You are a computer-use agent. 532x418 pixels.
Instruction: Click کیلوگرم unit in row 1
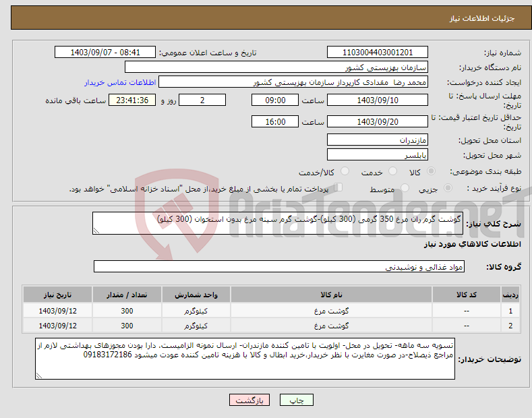click(x=196, y=311)
